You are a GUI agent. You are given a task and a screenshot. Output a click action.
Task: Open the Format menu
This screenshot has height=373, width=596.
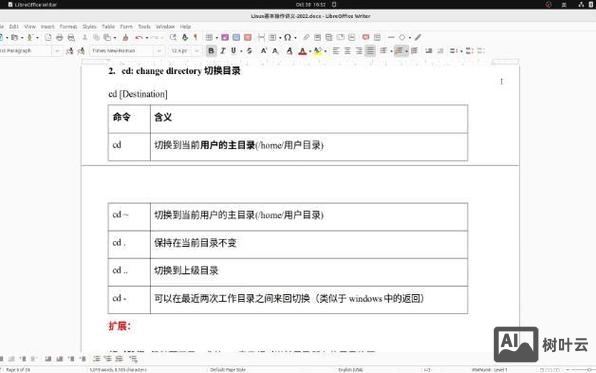[68, 27]
